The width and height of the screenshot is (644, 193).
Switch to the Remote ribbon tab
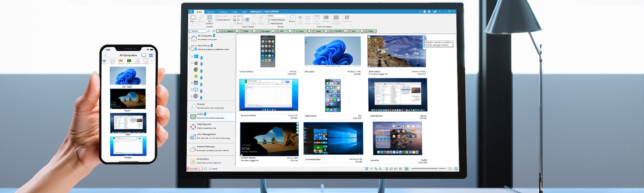210,12
